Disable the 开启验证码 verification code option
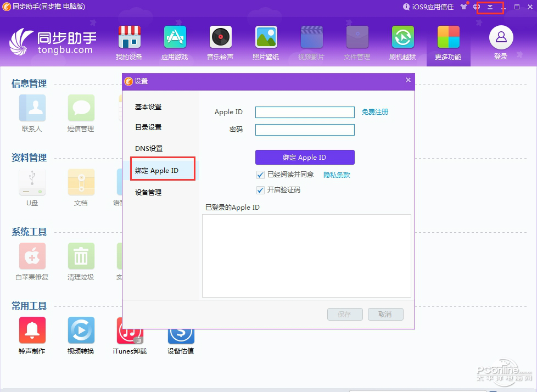The image size is (537, 392). (x=260, y=190)
